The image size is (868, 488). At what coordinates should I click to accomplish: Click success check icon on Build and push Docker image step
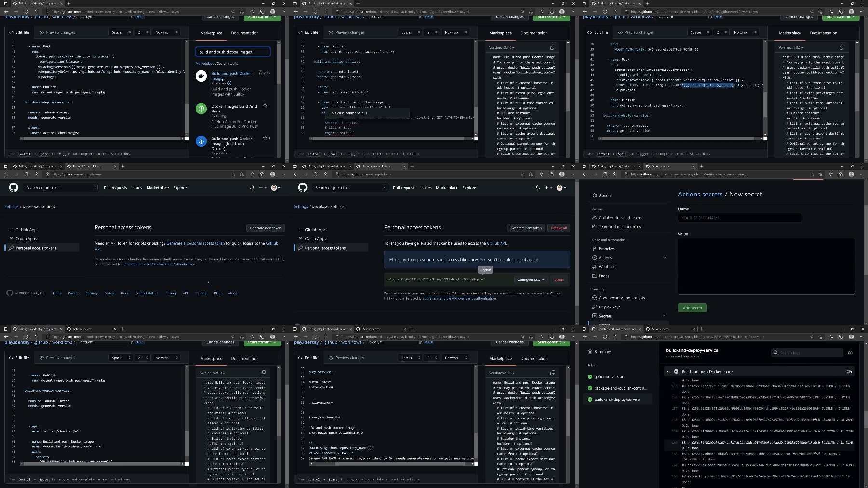tap(676, 372)
